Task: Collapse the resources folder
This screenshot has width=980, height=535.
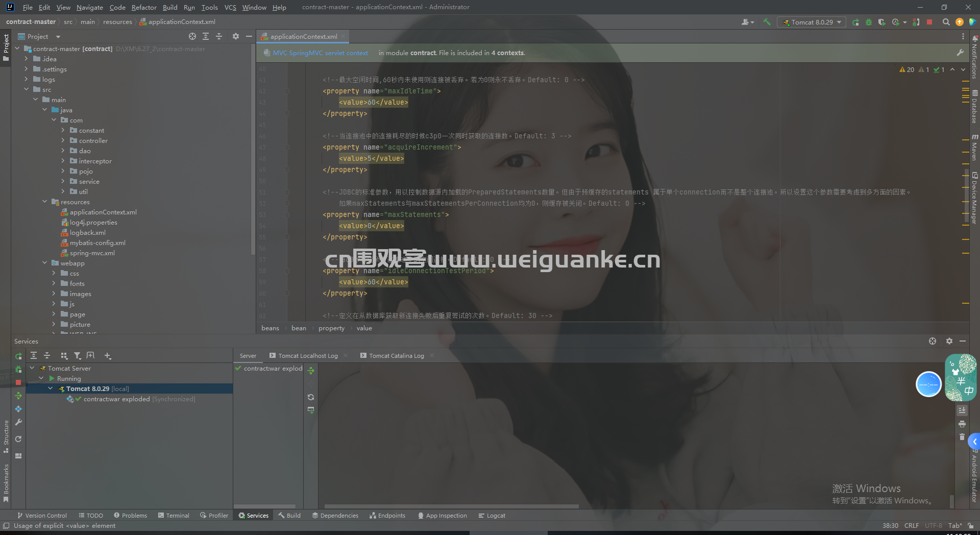Action: (x=44, y=202)
